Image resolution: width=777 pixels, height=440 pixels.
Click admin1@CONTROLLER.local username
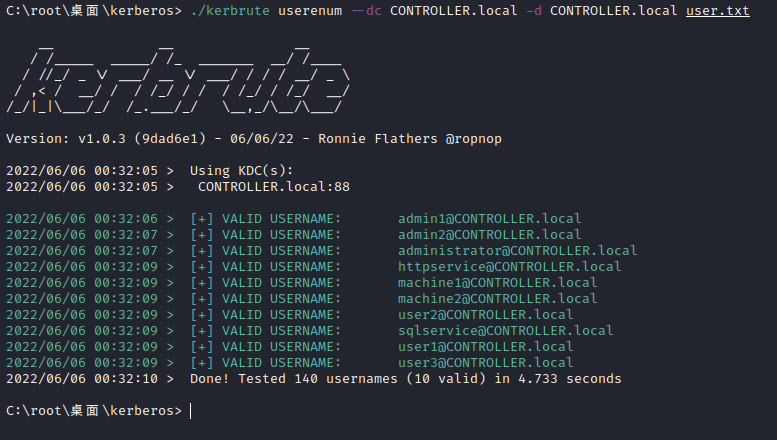coord(490,219)
